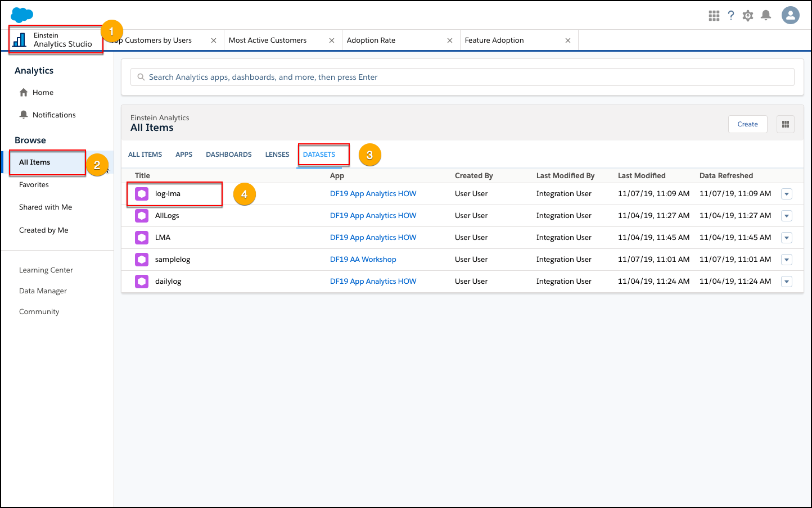Open the Help question mark icon

731,16
